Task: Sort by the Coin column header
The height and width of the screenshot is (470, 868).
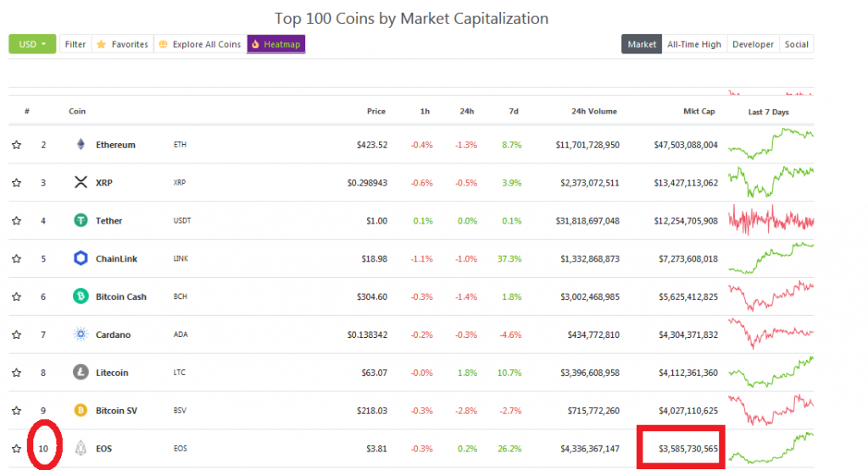Action: [77, 111]
